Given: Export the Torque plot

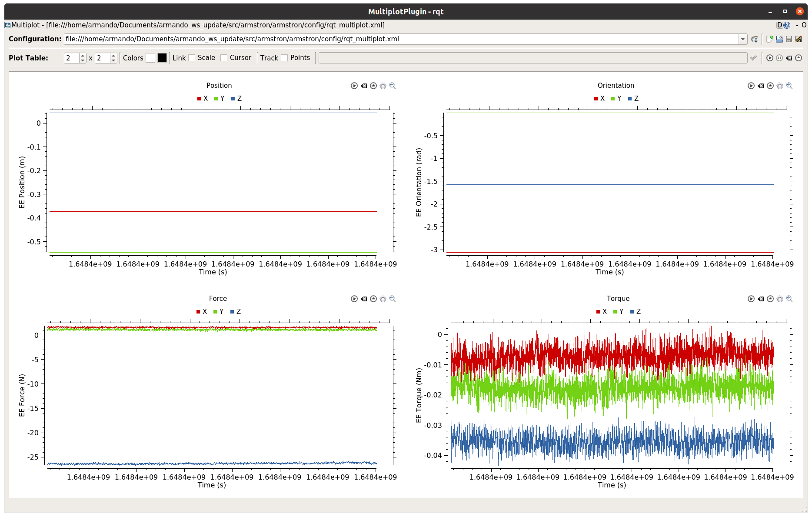Looking at the screenshot, I should 770,299.
